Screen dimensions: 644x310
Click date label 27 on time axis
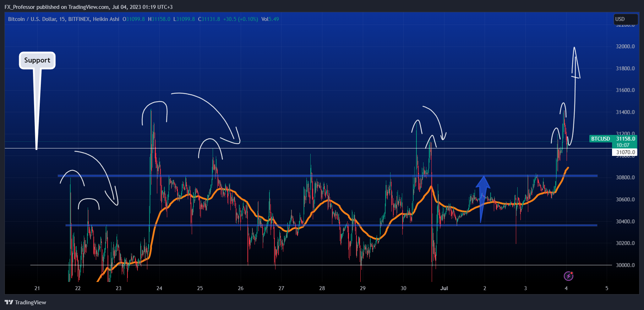point(281,288)
